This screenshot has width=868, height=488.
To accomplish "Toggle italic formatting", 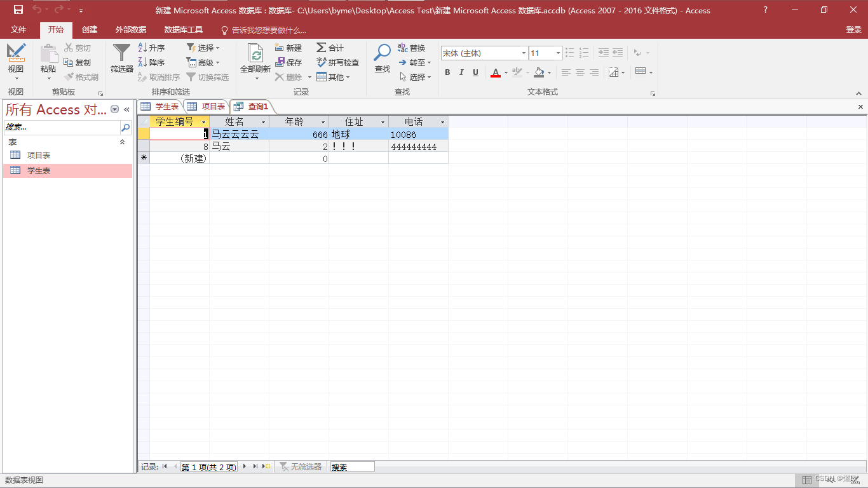I will [461, 72].
